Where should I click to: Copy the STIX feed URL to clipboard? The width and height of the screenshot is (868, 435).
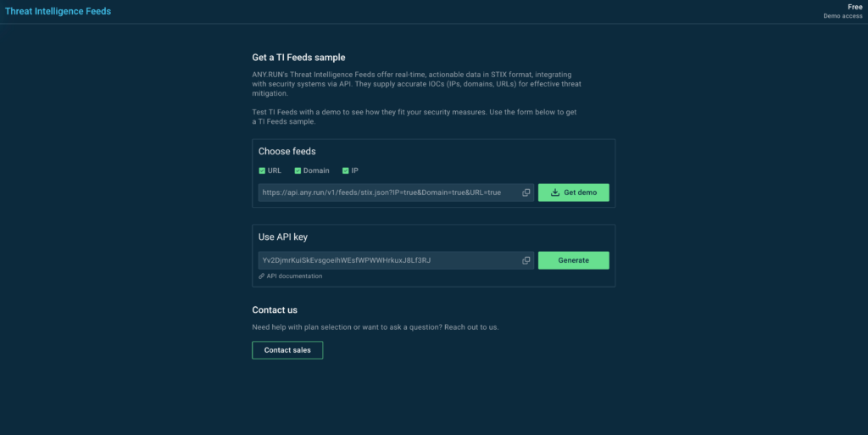coord(526,192)
